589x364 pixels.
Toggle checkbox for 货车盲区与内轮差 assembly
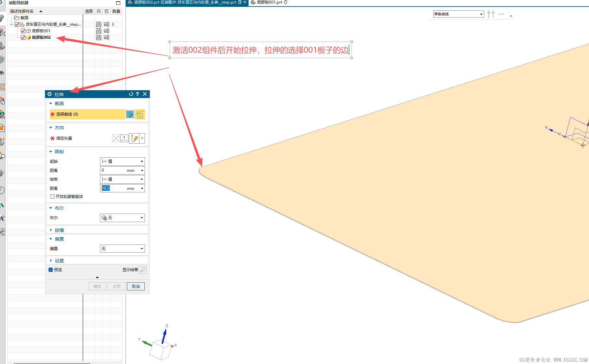pos(17,24)
